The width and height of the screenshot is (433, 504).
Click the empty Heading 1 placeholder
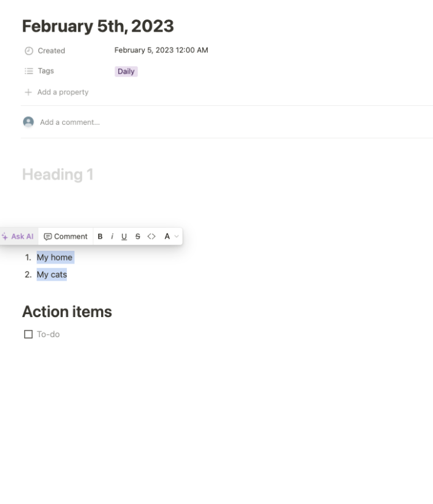pyautogui.click(x=58, y=175)
